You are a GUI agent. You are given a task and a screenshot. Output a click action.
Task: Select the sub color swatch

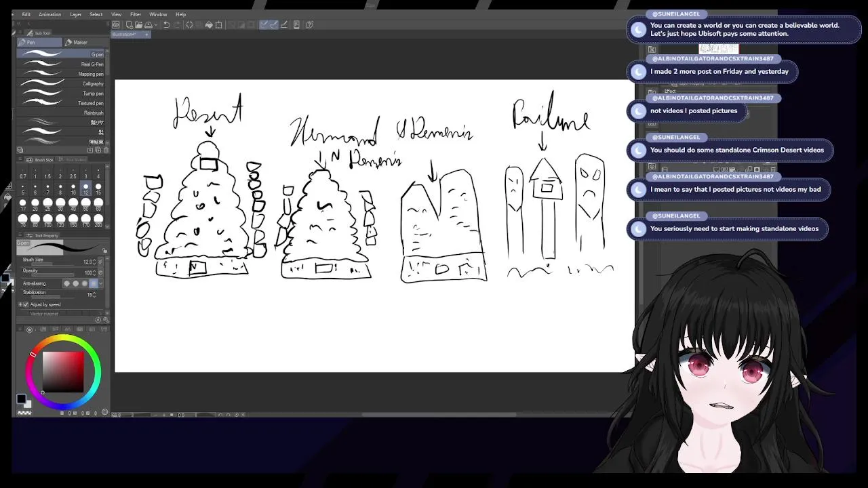point(28,405)
